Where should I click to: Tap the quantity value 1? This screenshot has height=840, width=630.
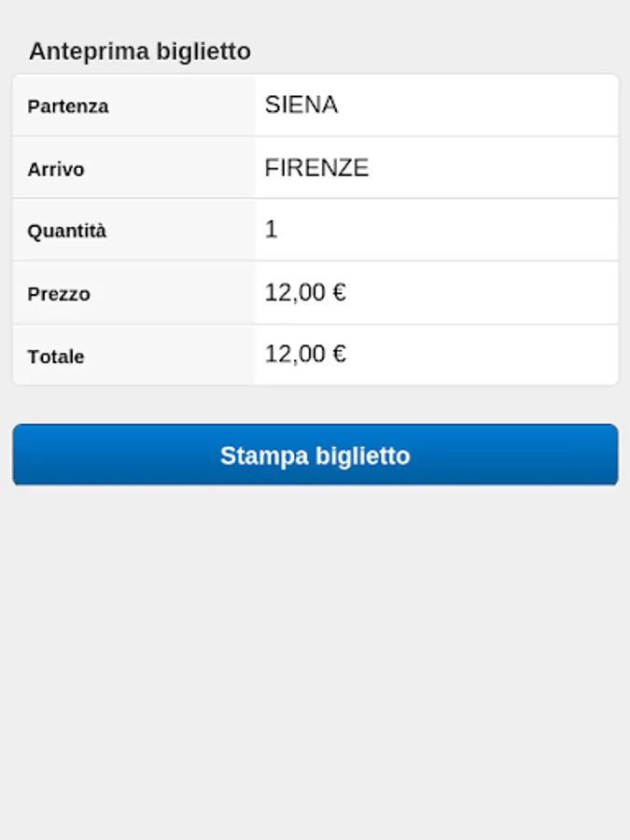click(x=271, y=230)
